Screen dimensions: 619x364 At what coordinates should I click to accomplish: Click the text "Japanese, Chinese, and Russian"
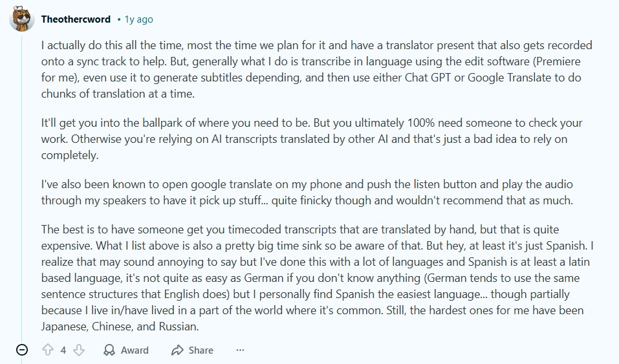pyautogui.click(x=120, y=327)
